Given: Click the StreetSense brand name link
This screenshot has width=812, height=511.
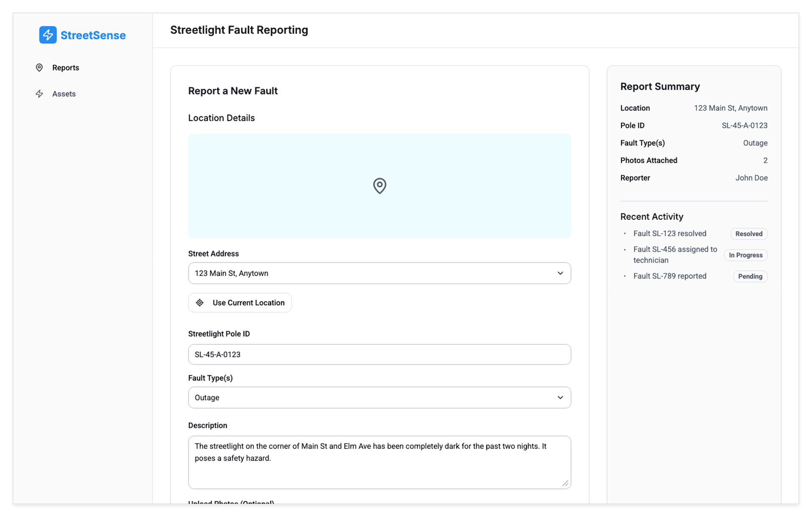Looking at the screenshot, I should [93, 35].
